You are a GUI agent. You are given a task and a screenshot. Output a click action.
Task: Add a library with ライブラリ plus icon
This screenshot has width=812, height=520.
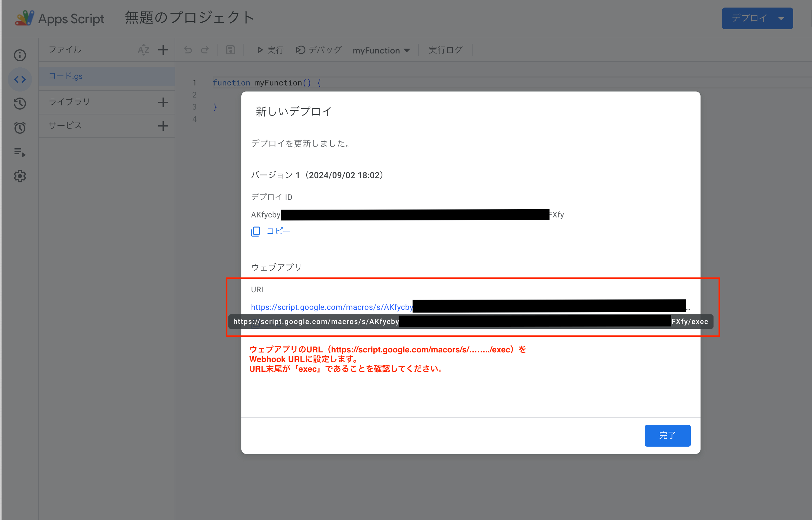(x=163, y=102)
